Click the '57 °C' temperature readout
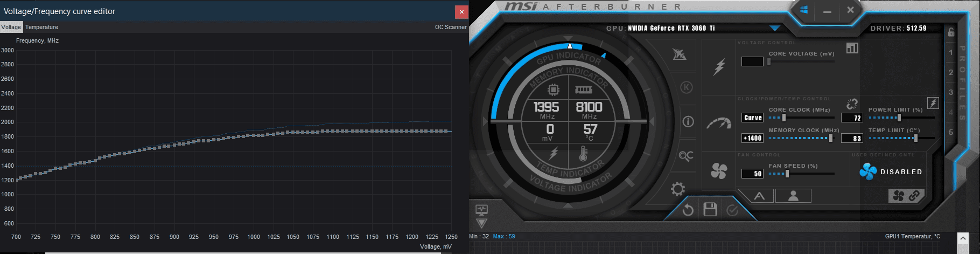The image size is (980, 254). [590, 132]
